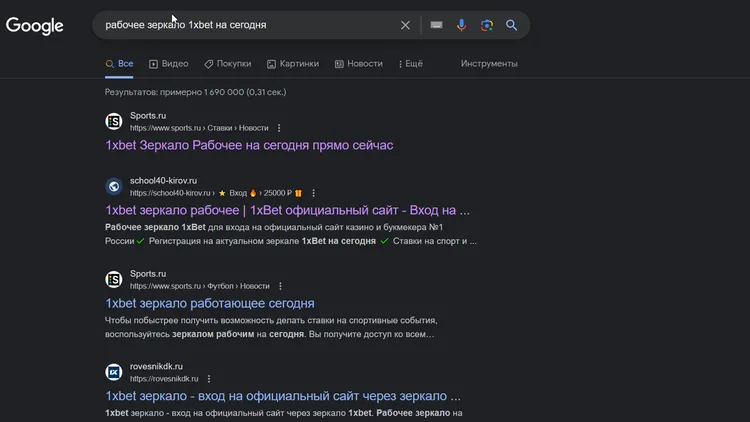
Task: Click https://www.sports.ru › Футбол › Новости breadcrumb
Action: pyautogui.click(x=200, y=286)
